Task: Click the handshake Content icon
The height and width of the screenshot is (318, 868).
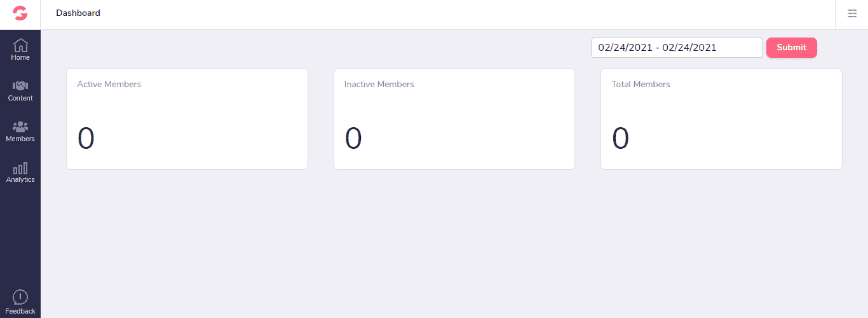Action: click(20, 86)
